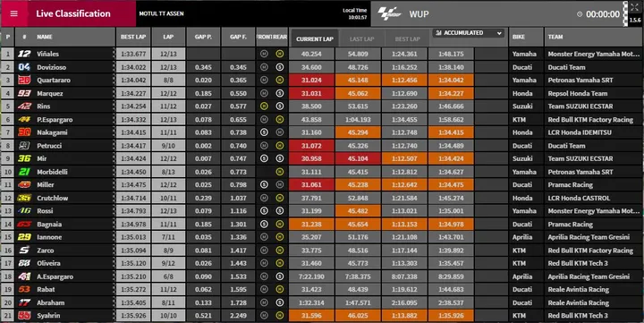This screenshot has width=644, height=323.
Task: Select the Crutchlow row name
Action: (x=53, y=198)
